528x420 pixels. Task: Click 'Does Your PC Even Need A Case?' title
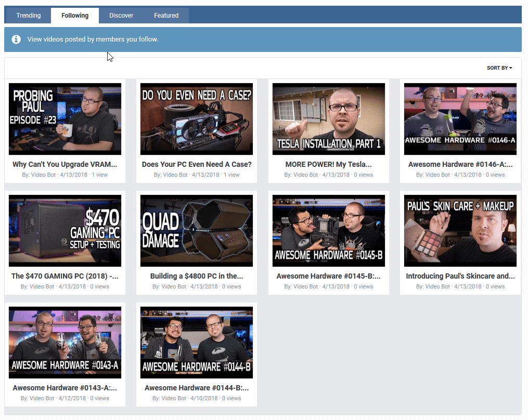click(x=197, y=164)
